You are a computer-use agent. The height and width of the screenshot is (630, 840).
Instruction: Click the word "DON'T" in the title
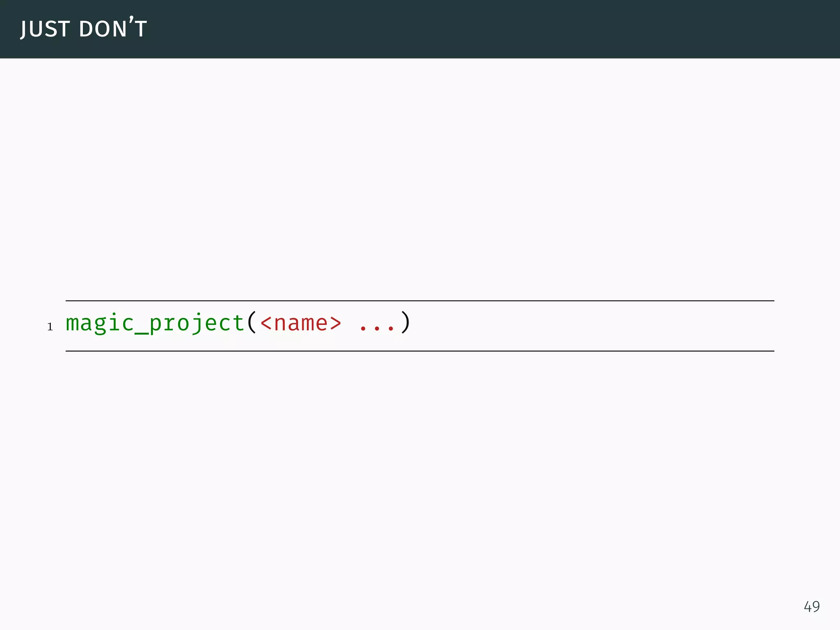coord(113,29)
